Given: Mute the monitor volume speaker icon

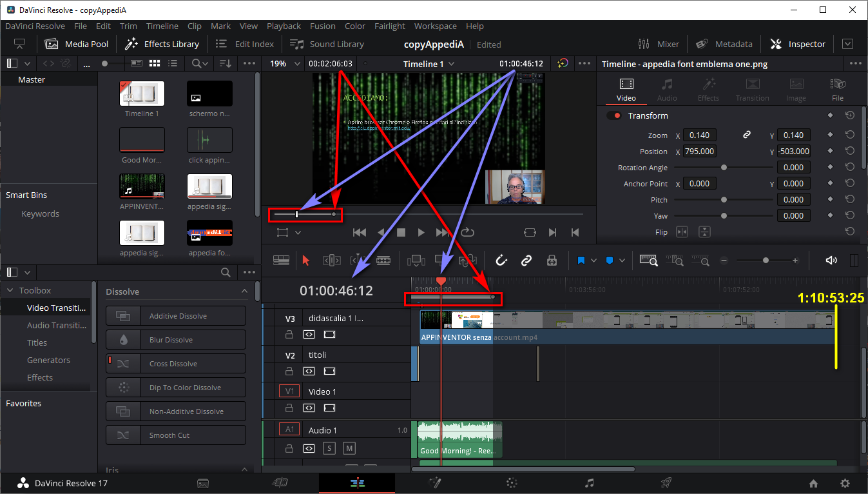Looking at the screenshot, I should (x=831, y=261).
